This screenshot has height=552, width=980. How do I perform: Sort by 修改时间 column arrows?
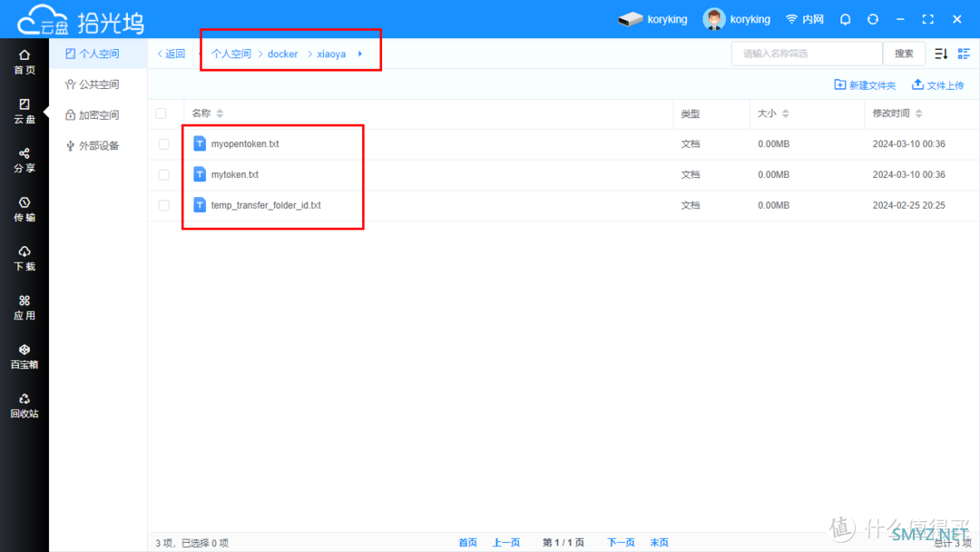918,113
